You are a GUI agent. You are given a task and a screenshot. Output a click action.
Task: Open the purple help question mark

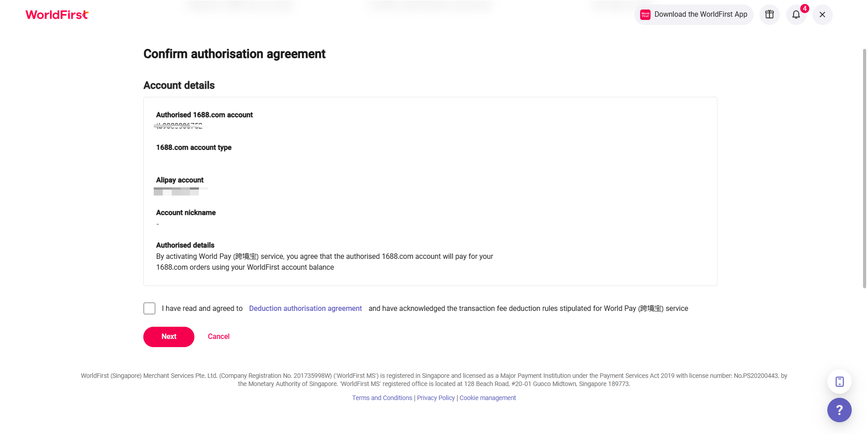point(840,410)
